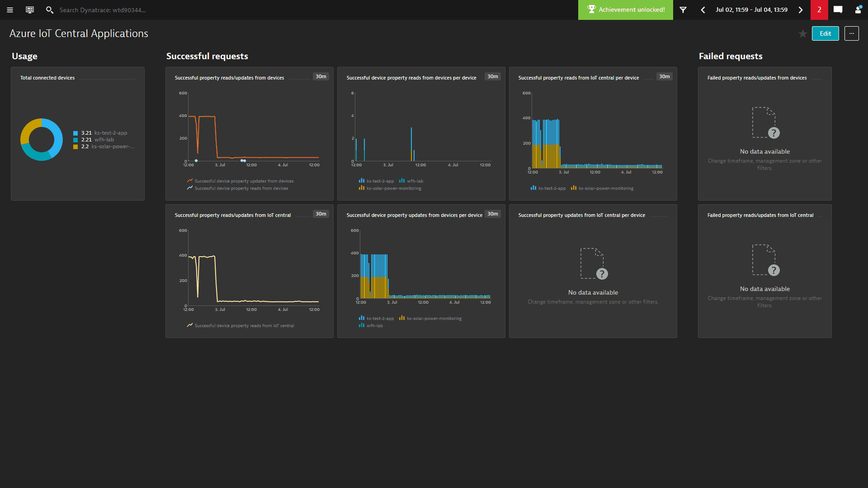The width and height of the screenshot is (868, 488).
Task: Click the search magnifier icon
Action: pyautogui.click(x=49, y=10)
